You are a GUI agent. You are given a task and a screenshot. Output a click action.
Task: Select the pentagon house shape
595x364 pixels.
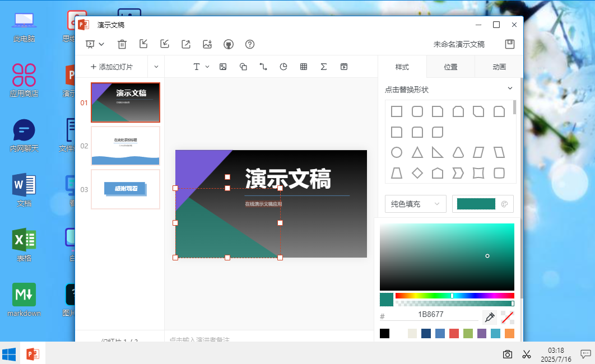coord(438,173)
